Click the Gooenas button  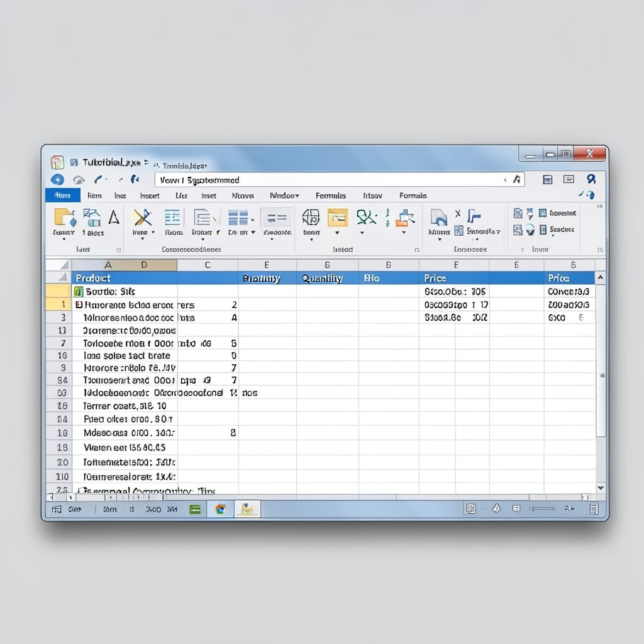(557, 213)
